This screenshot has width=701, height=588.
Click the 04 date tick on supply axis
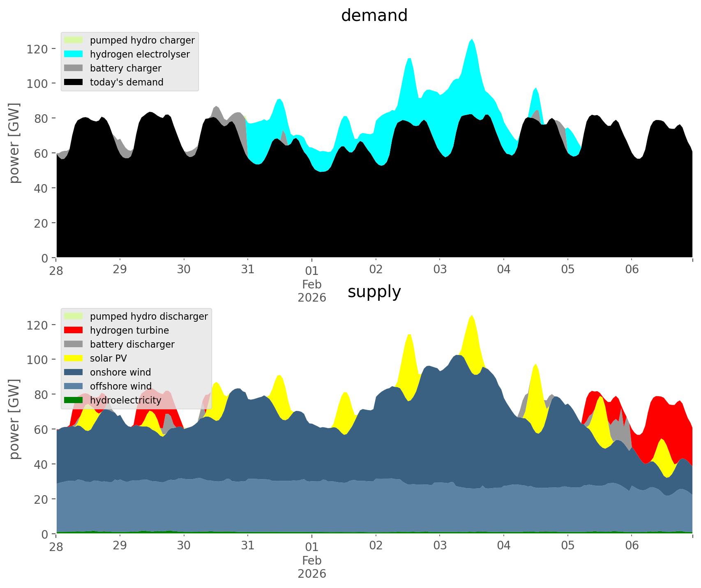[x=503, y=546]
